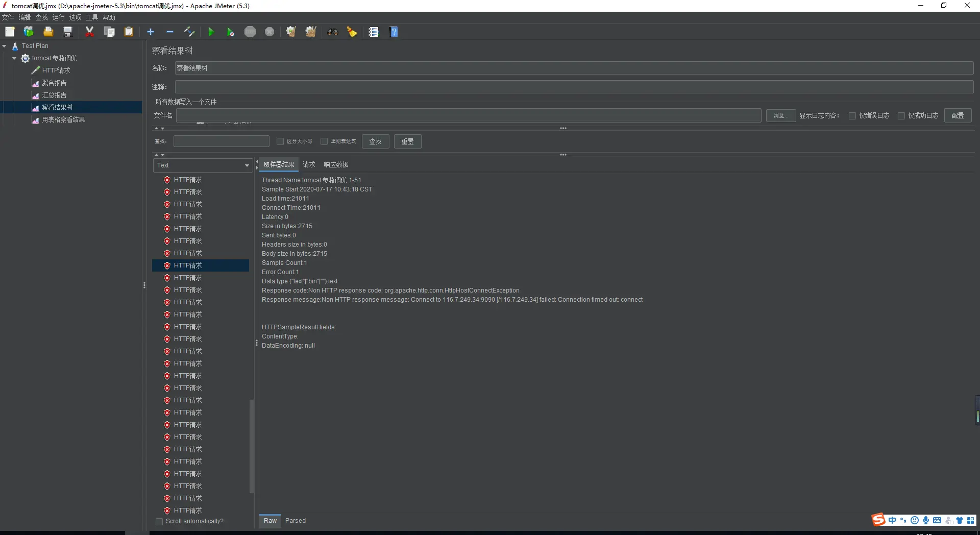Check the Scroll automatically? box
Image resolution: width=980 pixels, height=535 pixels.
[159, 521]
